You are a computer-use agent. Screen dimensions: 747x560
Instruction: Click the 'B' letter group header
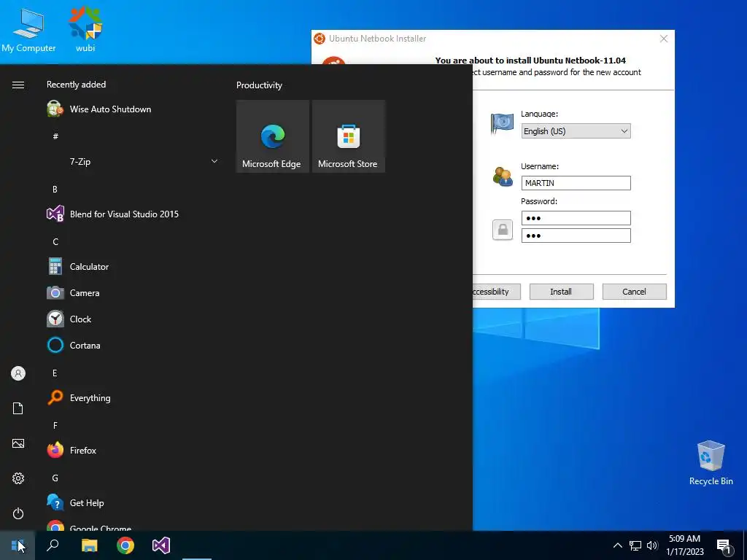click(55, 189)
